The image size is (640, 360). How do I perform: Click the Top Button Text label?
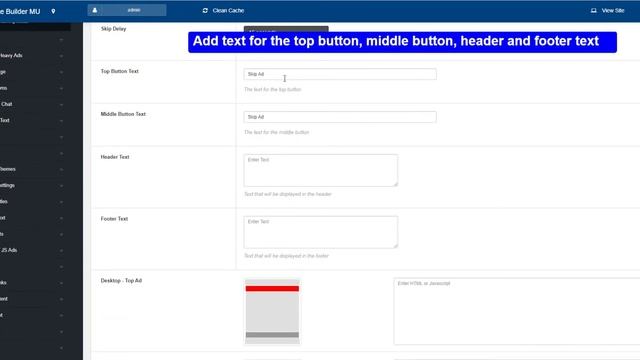click(x=120, y=71)
